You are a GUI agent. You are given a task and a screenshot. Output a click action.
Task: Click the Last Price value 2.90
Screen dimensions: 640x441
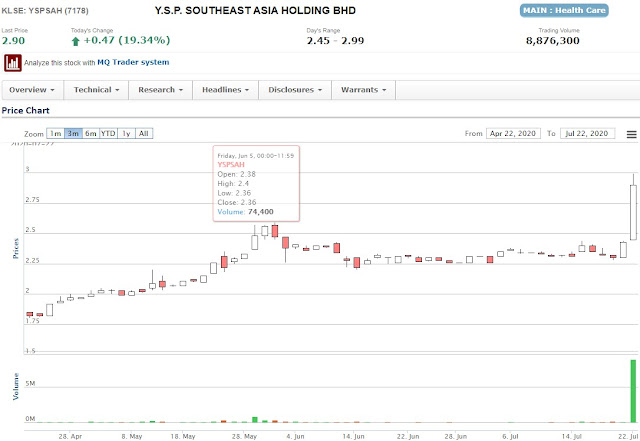(x=13, y=41)
